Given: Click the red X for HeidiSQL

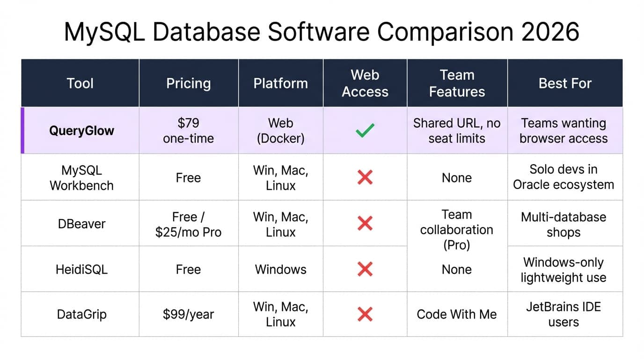Looking at the screenshot, I should 365,269.
